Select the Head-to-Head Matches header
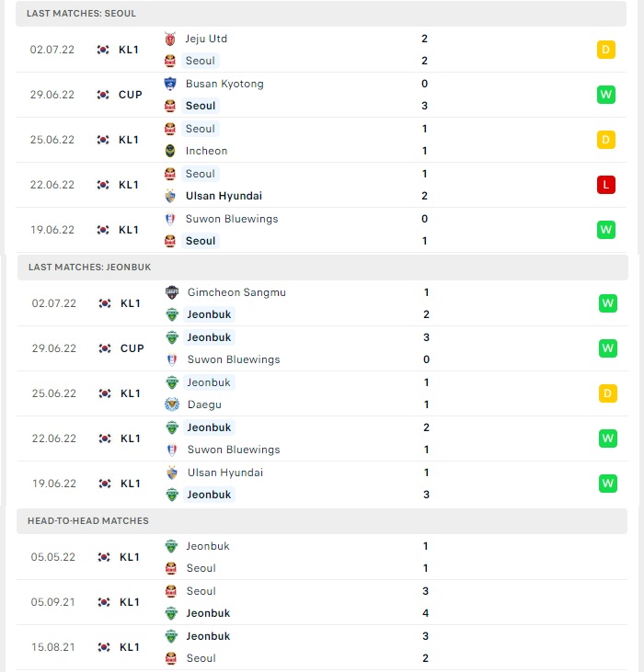 [322, 520]
